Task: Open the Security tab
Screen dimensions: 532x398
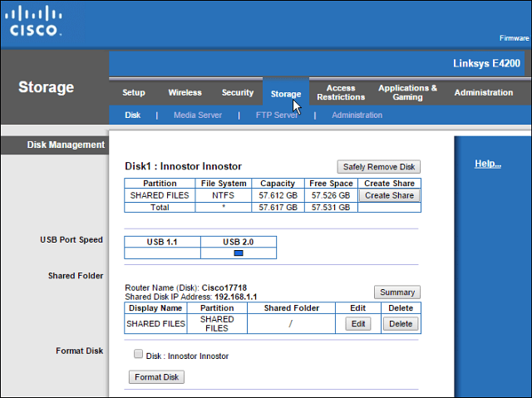Action: coord(238,92)
